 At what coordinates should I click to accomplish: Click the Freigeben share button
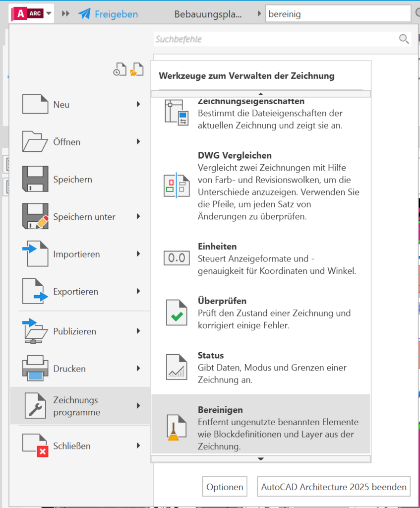click(108, 14)
